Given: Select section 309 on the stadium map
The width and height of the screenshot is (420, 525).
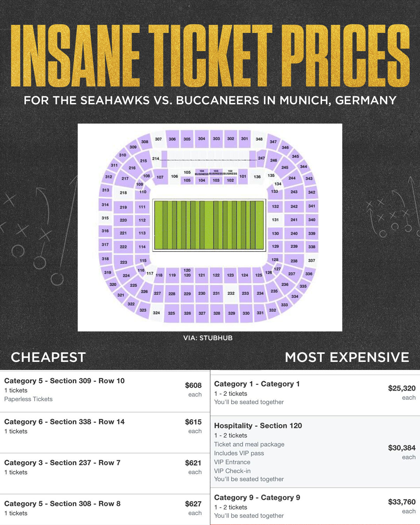Looking at the screenshot, I should click(133, 147).
